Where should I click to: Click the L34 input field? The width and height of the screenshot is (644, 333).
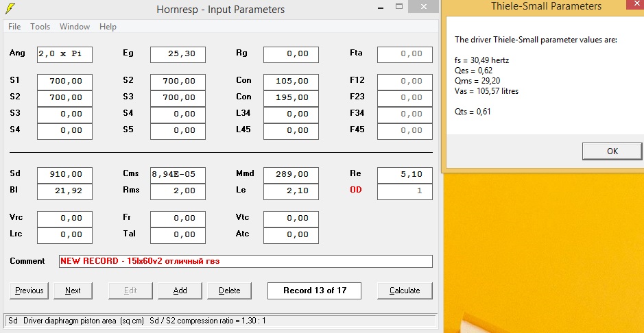point(291,115)
